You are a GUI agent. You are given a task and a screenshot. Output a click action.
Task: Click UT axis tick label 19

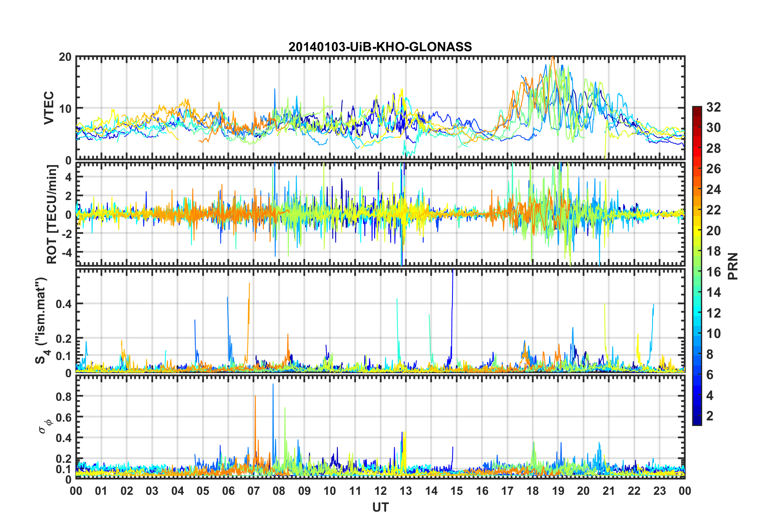coord(558,491)
